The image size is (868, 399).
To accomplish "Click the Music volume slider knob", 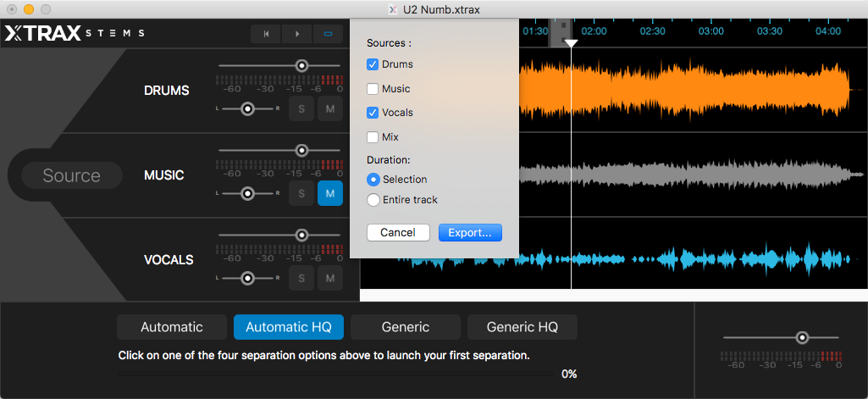I will coord(301,150).
